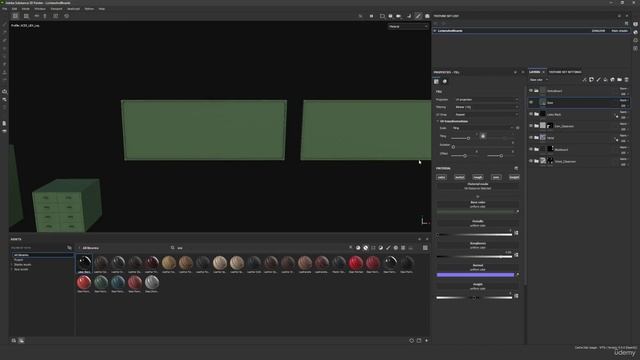Open the Filtering dropdown in Fill properties
This screenshot has width=640, height=360.
pyautogui.click(x=487, y=107)
